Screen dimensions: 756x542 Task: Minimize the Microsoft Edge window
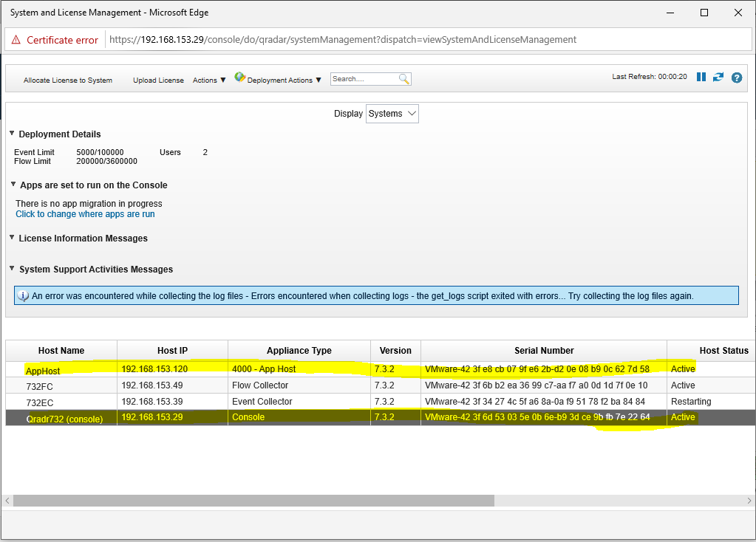[x=670, y=13]
